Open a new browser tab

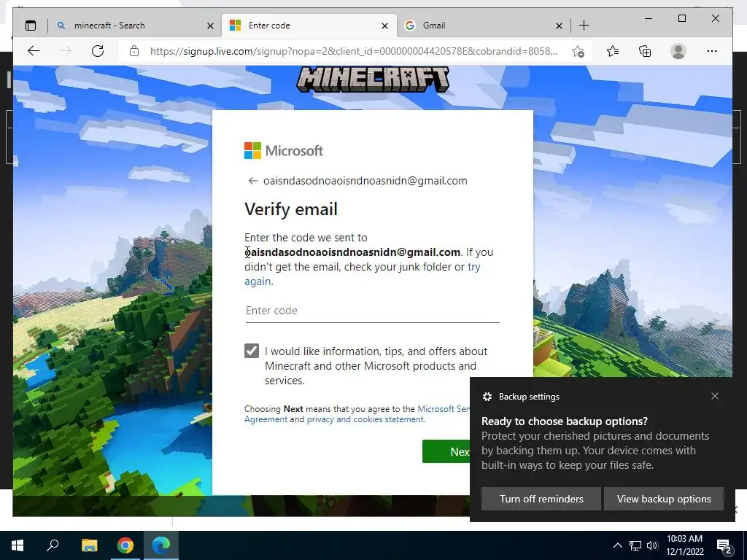coord(584,26)
